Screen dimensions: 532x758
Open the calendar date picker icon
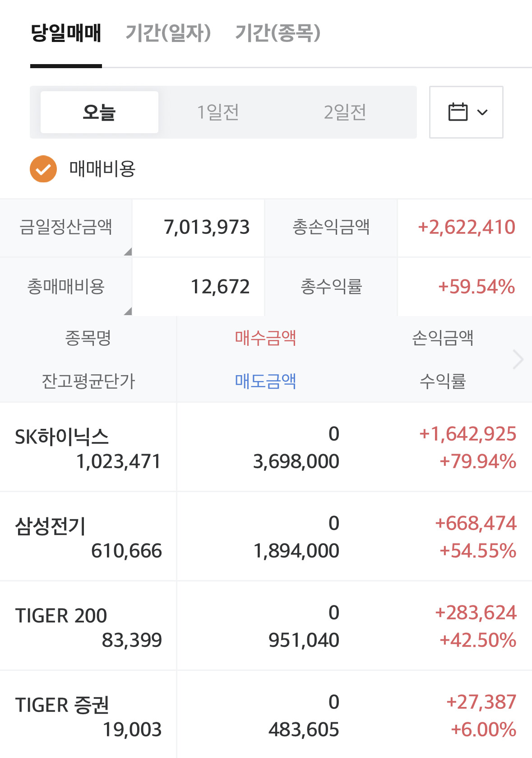(x=458, y=112)
